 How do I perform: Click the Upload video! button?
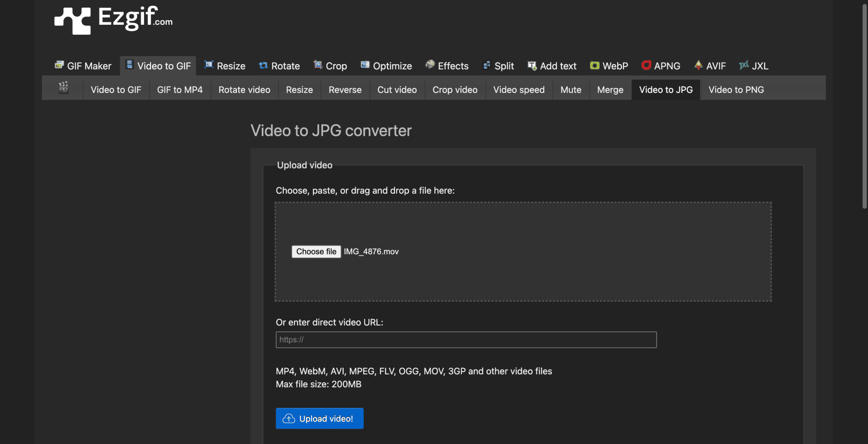pos(319,418)
